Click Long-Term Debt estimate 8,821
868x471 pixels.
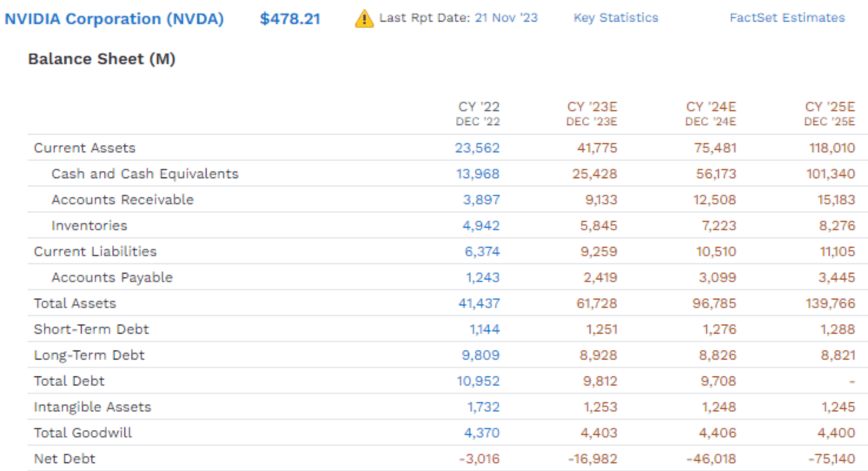837,355
